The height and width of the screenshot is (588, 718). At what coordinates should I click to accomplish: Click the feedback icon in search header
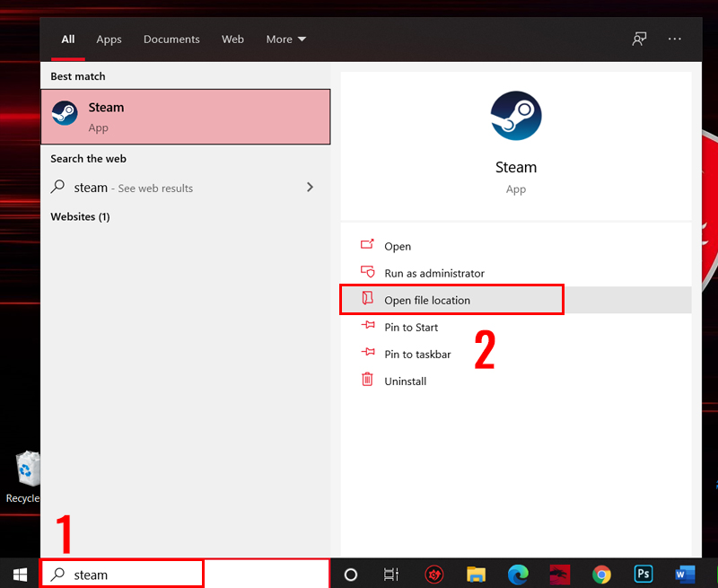pos(639,39)
